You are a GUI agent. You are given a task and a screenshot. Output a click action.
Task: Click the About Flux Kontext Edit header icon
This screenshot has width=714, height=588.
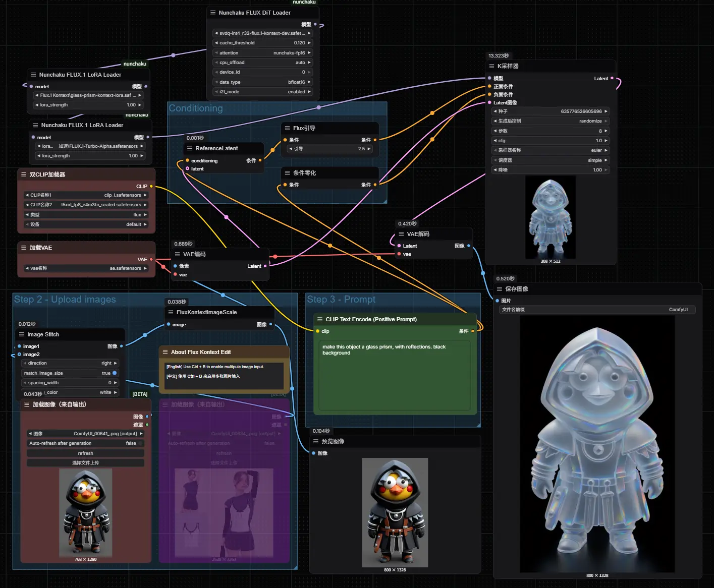point(165,352)
